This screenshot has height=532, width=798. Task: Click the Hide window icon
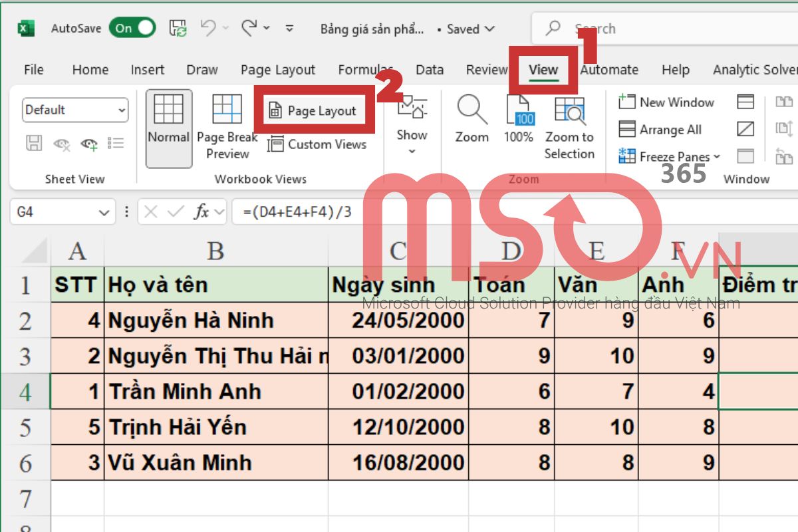click(x=746, y=129)
